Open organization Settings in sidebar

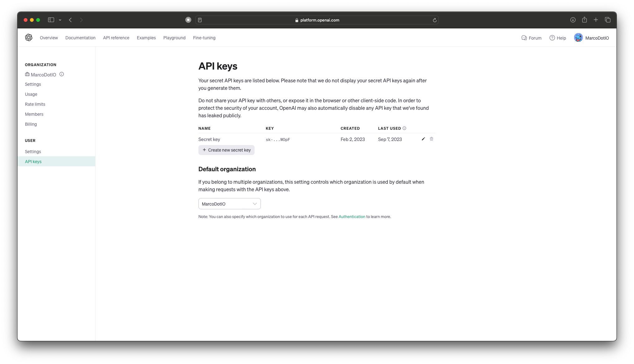[33, 84]
